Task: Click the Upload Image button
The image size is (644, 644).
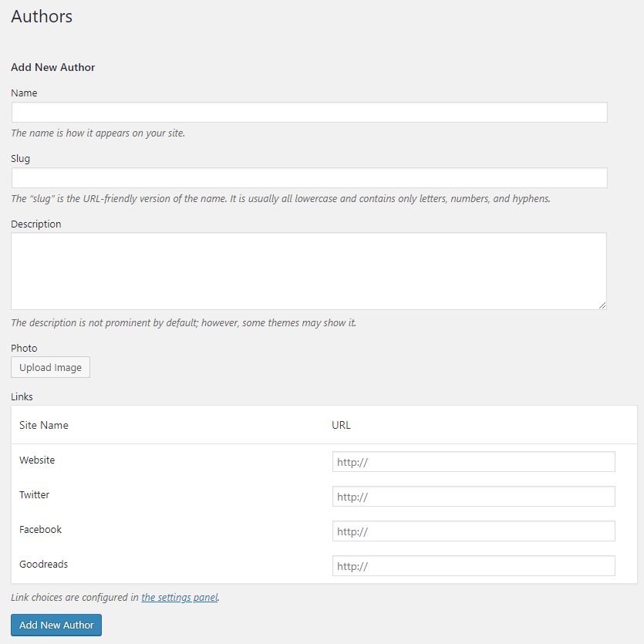Action: tap(51, 367)
